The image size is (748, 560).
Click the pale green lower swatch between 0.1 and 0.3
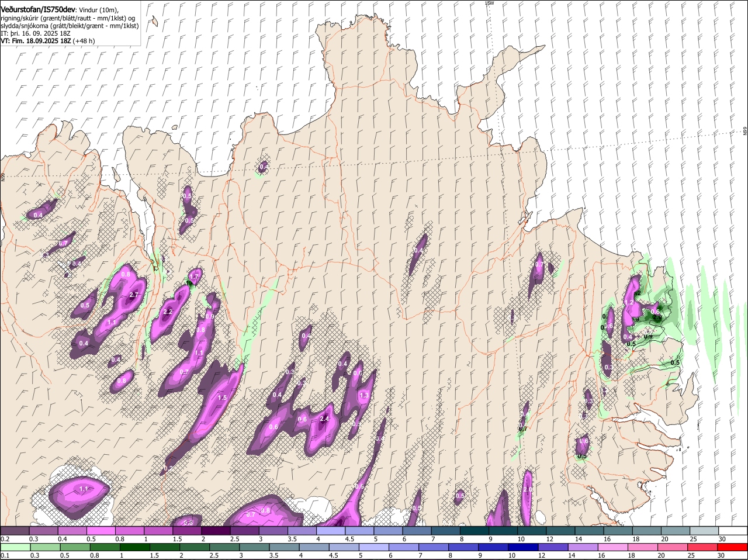click(x=15, y=547)
